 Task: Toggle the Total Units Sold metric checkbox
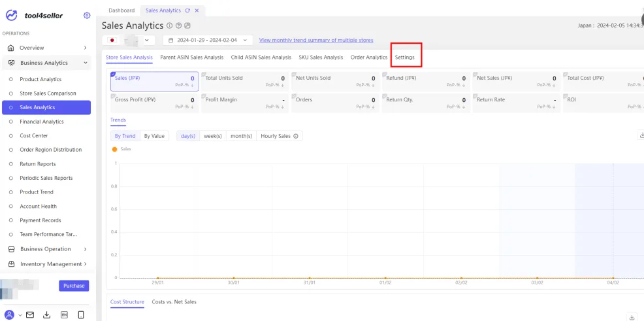pyautogui.click(x=203, y=75)
